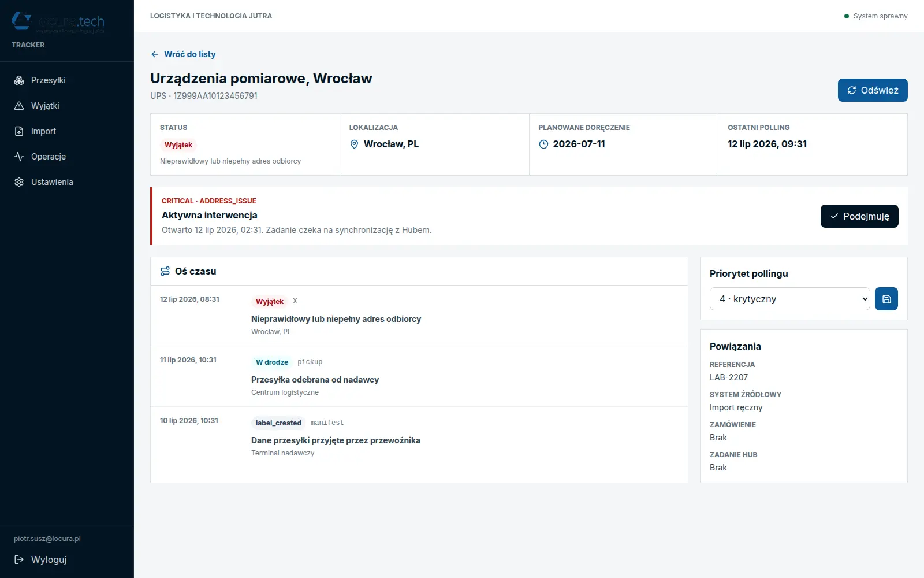Click the Wyjątek status badge

[178, 145]
